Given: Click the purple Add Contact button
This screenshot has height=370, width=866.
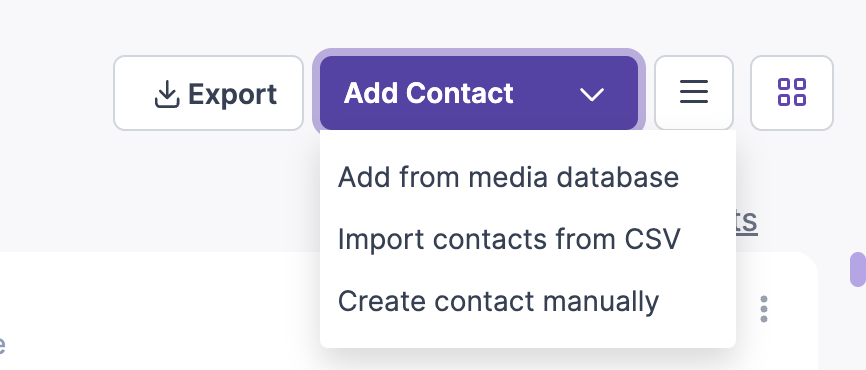Looking at the screenshot, I should coord(479,93).
